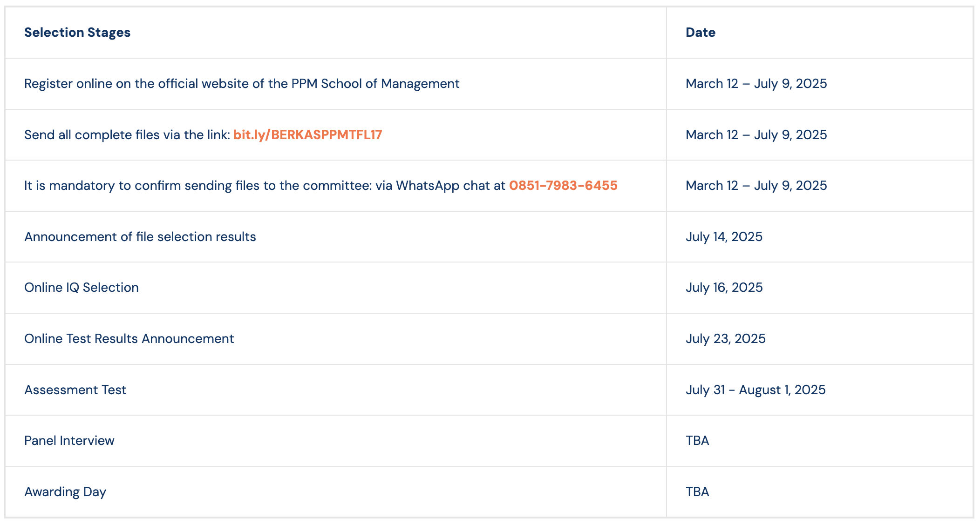This screenshot has height=525, width=980.
Task: Select Announcement of file selection results
Action: tap(140, 237)
